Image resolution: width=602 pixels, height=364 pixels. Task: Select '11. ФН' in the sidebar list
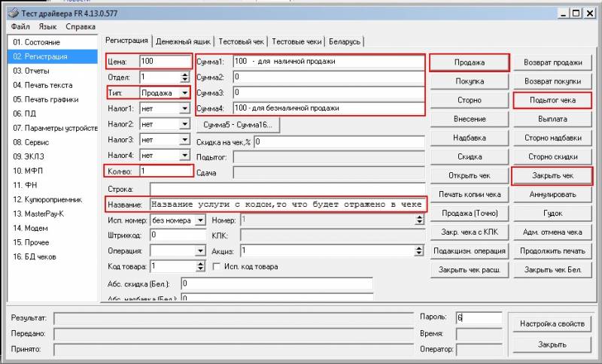coord(26,185)
